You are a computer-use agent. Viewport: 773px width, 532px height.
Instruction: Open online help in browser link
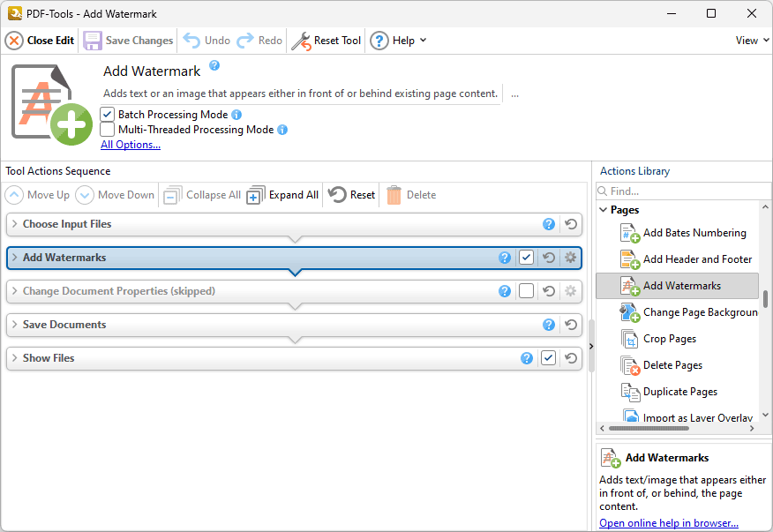669,523
